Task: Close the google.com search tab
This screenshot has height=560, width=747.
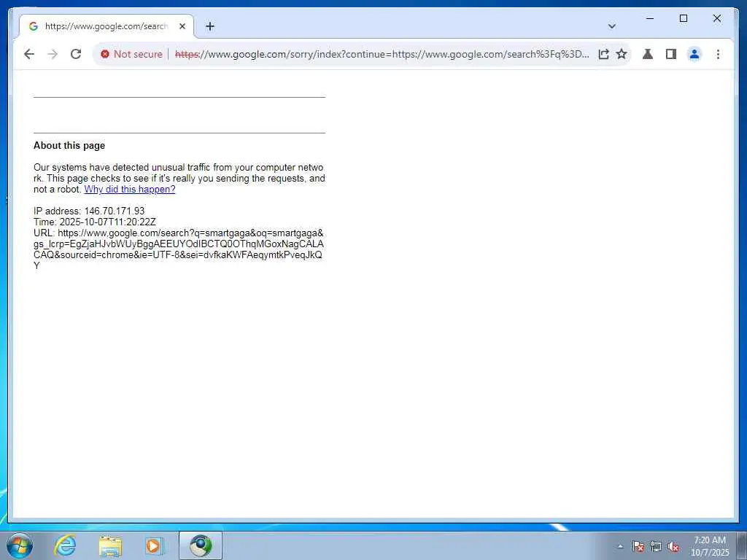Action: 182,26
